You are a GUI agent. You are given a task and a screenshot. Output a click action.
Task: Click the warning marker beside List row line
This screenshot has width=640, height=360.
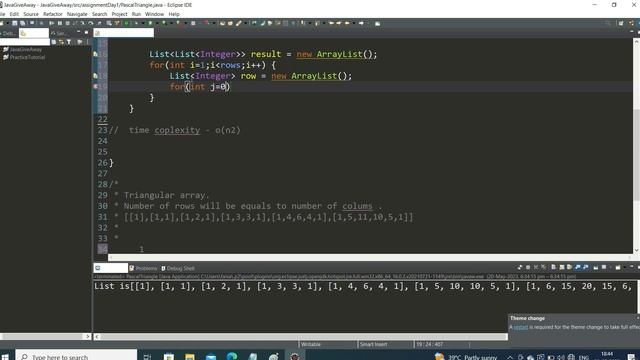click(x=95, y=76)
